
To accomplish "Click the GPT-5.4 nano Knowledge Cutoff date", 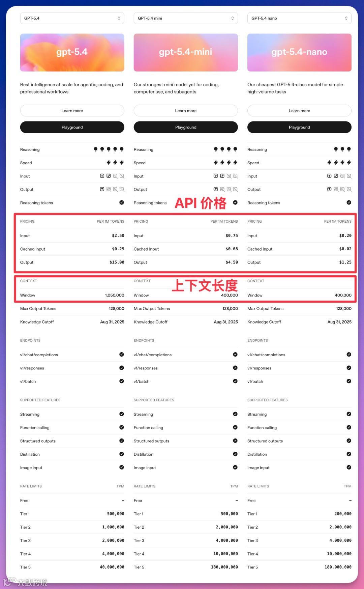I will pos(339,322).
